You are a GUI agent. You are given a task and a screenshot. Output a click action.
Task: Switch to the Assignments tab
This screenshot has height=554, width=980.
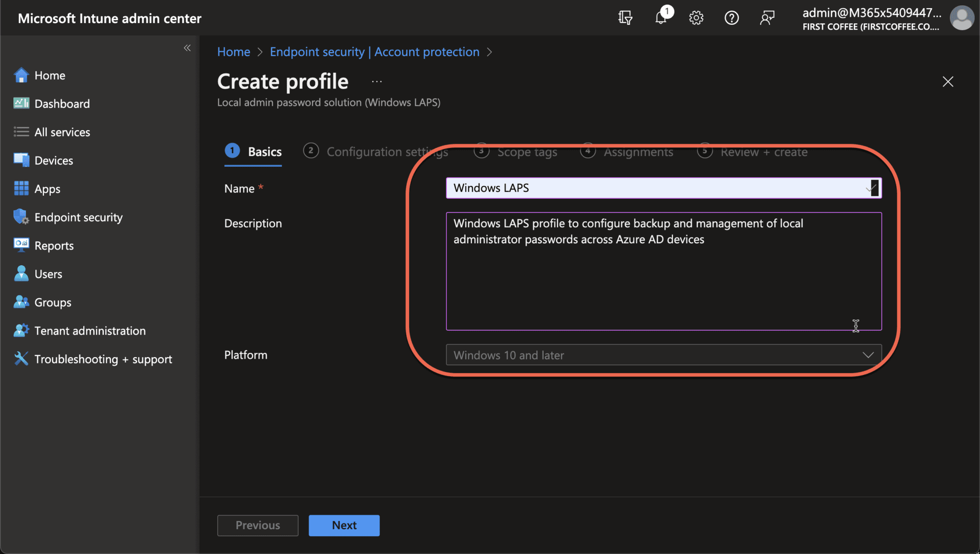638,152
